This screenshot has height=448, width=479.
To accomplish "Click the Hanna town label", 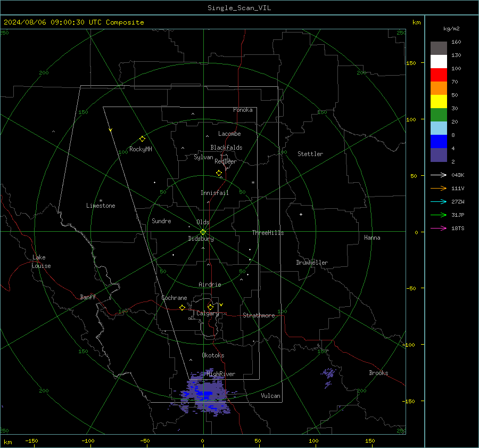I will coord(372,238).
